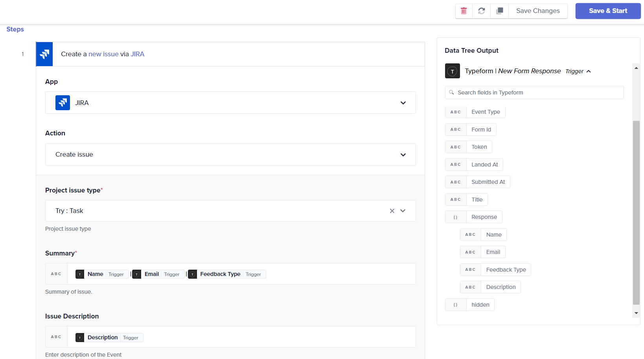Focus the Search fields in Typeform box
The width and height of the screenshot is (644, 359).
coord(534,93)
